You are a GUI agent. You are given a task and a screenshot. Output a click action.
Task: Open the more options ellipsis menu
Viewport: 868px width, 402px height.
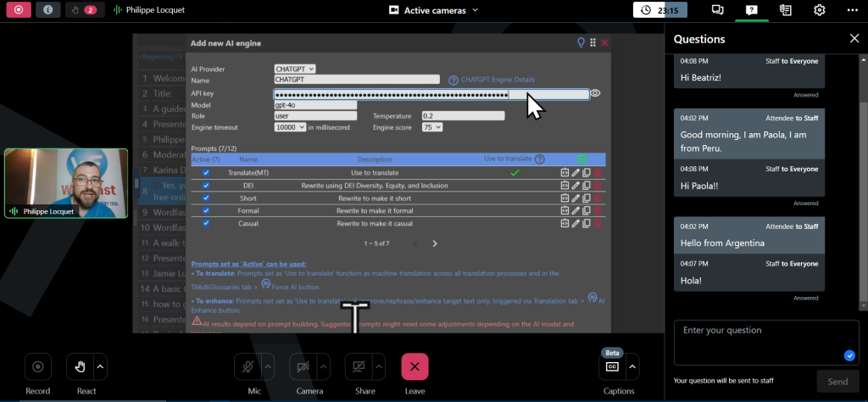[852, 10]
